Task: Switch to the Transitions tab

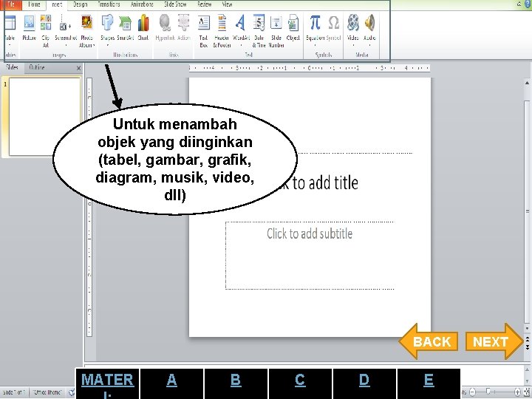Action: (109, 4)
